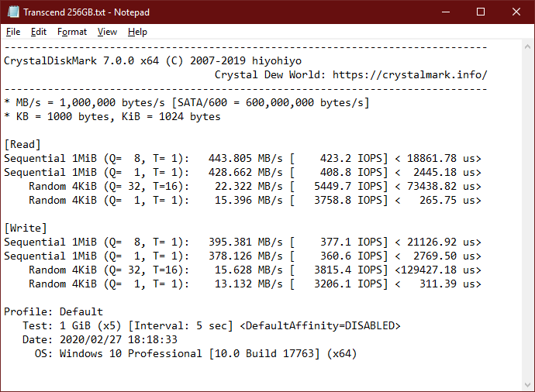Open the File menu
Screen dimensions: 535x392
pyautogui.click(x=13, y=32)
